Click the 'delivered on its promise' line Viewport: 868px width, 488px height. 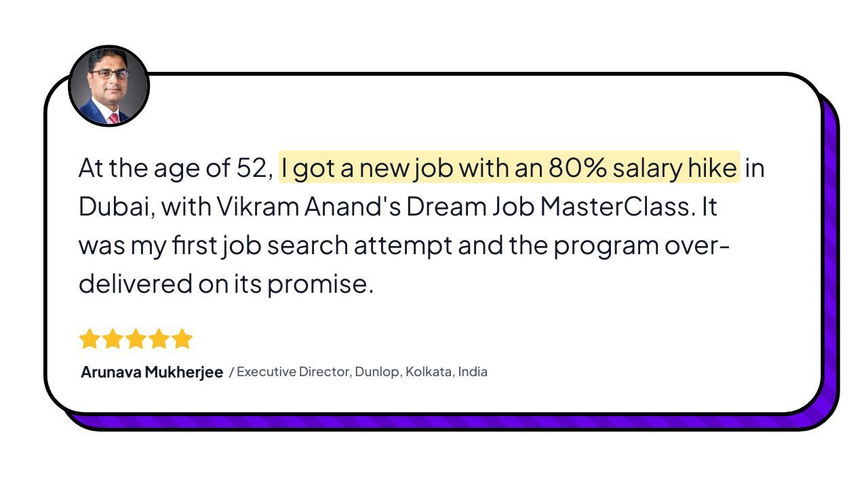tap(226, 284)
